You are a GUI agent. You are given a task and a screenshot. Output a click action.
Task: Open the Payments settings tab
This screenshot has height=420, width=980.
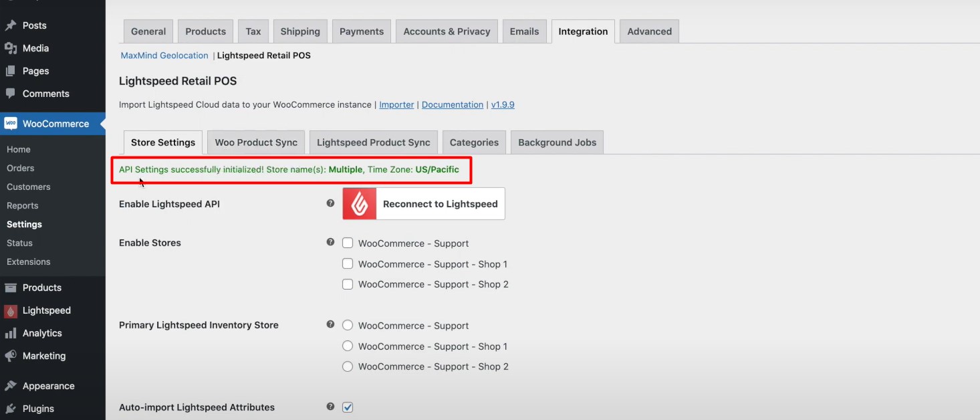[362, 31]
